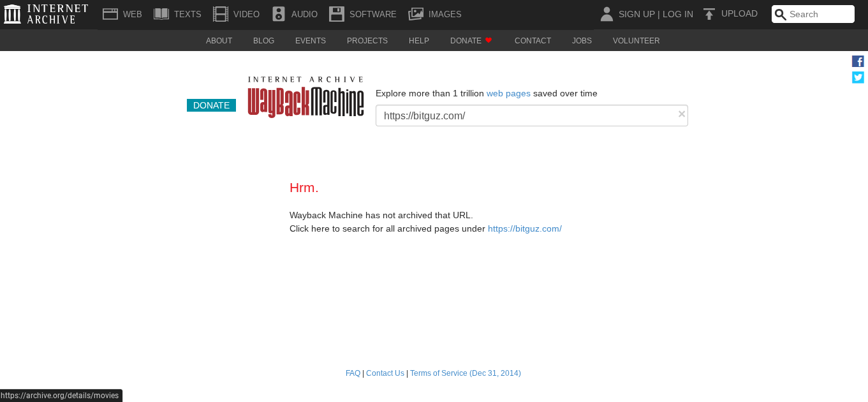Browse the IMAGES collection icon

click(416, 13)
